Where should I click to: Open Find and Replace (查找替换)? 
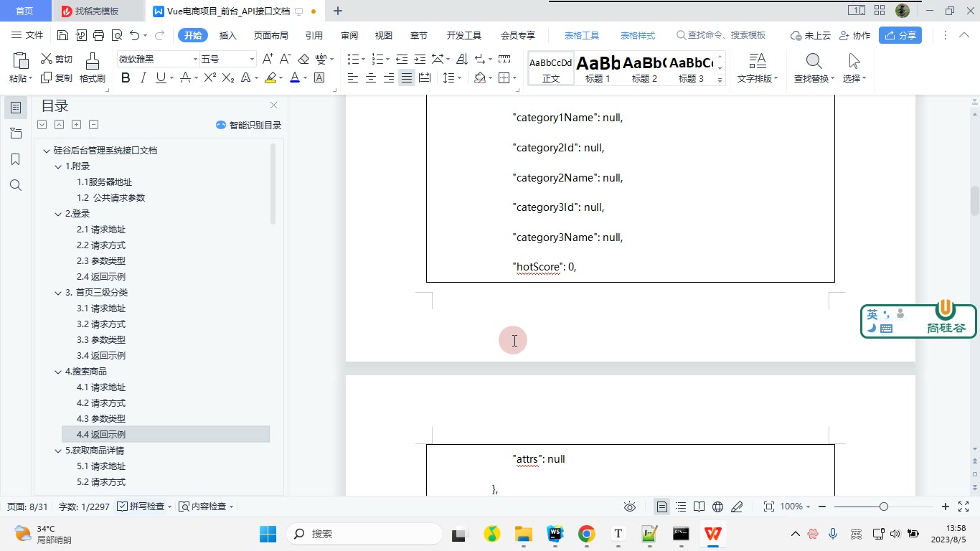click(x=814, y=68)
